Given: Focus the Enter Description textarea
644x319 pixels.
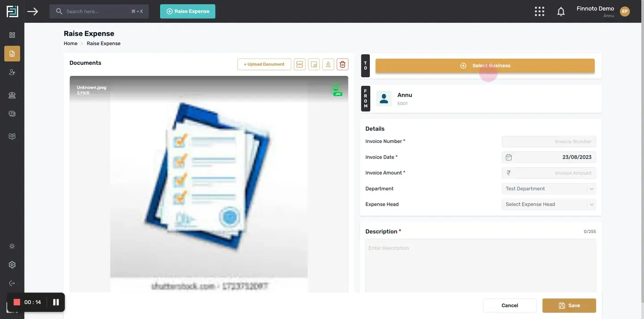Looking at the screenshot, I should (x=481, y=266).
